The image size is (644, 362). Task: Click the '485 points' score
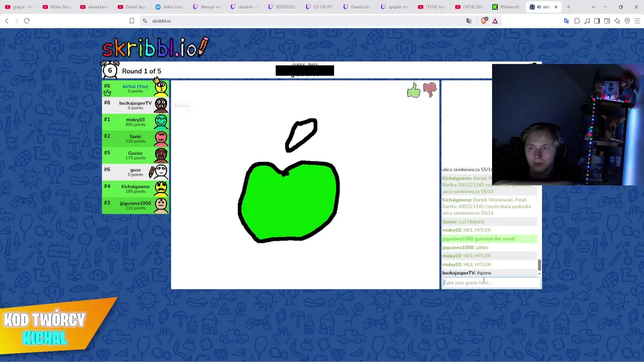coord(135,125)
